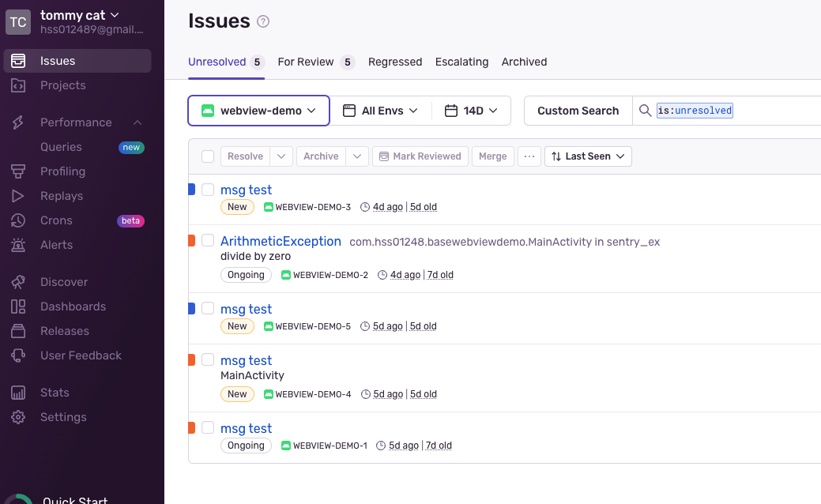Switch to the Archived tab
This screenshot has width=821, height=504.
pyautogui.click(x=524, y=62)
